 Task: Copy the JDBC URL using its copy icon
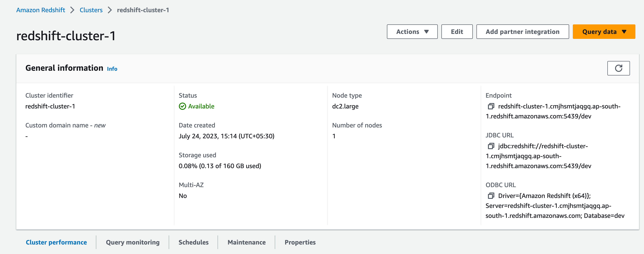point(491,146)
